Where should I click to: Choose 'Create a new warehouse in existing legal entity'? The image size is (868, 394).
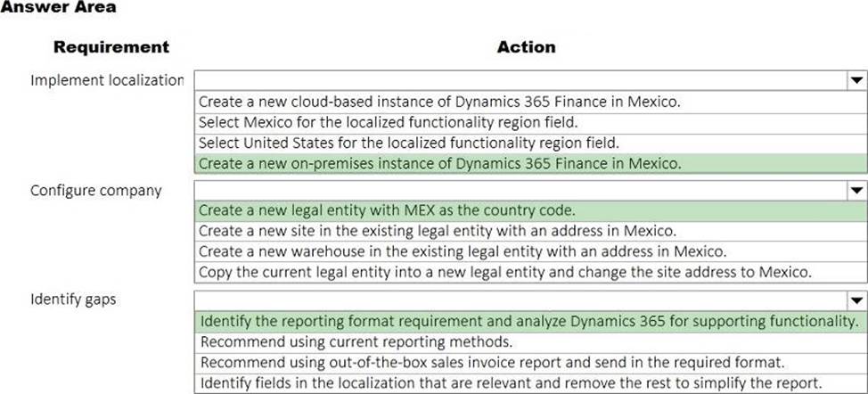(463, 250)
